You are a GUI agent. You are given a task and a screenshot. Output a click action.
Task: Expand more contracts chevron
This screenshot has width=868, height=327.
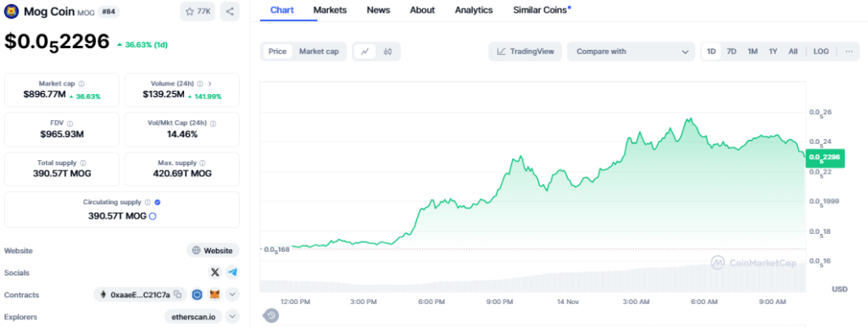(233, 295)
